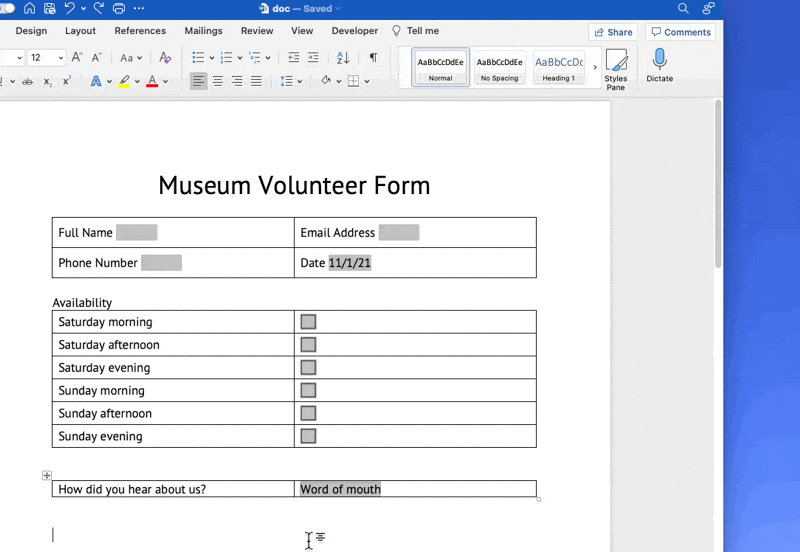Start Dictate with the microphone icon
800x552 pixels.
pos(660,65)
